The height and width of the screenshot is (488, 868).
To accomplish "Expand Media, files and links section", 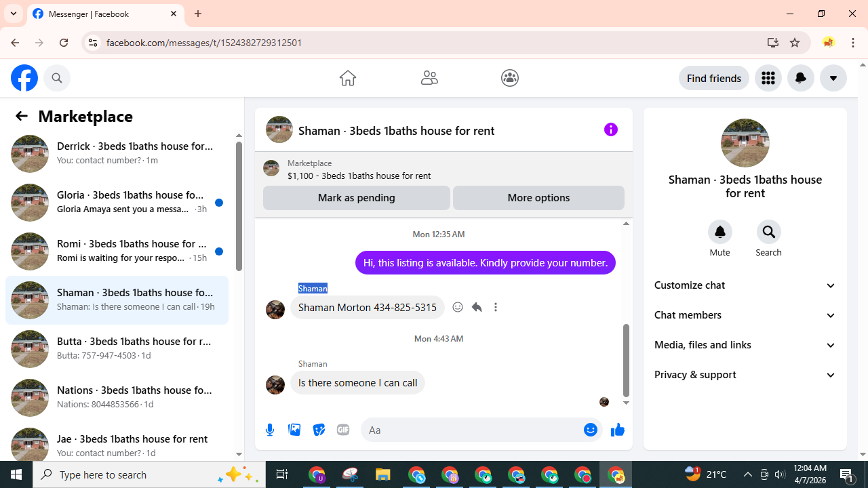I will coord(745,345).
